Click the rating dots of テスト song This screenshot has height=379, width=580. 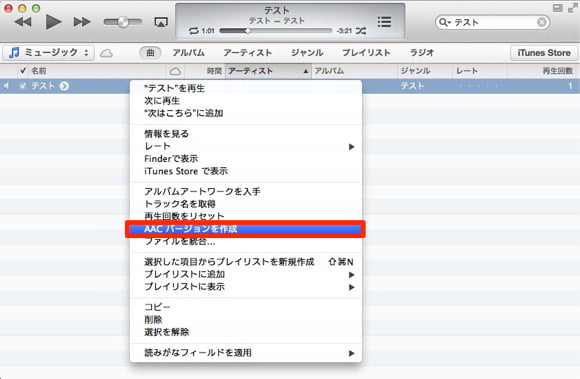(478, 86)
